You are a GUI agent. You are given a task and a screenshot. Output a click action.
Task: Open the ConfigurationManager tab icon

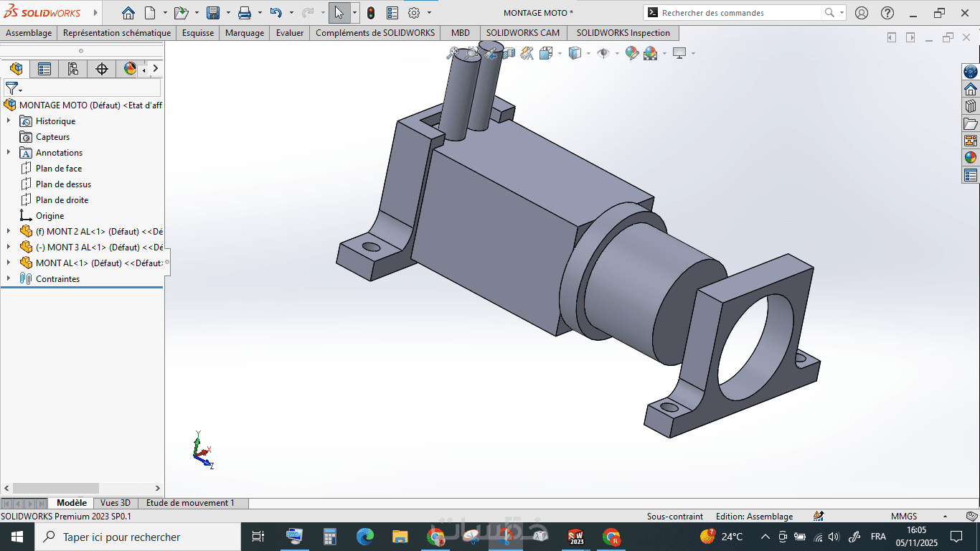[x=72, y=69]
